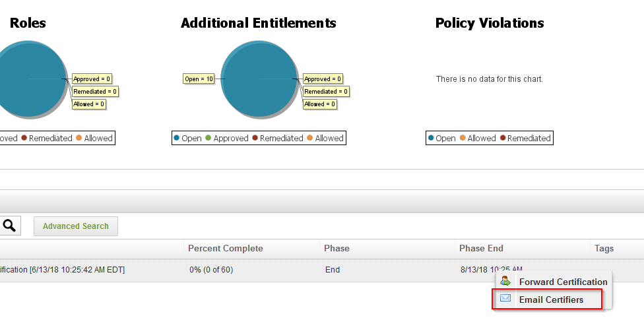Click the orange Allowed dot in the Policy Violations legend

click(462, 139)
